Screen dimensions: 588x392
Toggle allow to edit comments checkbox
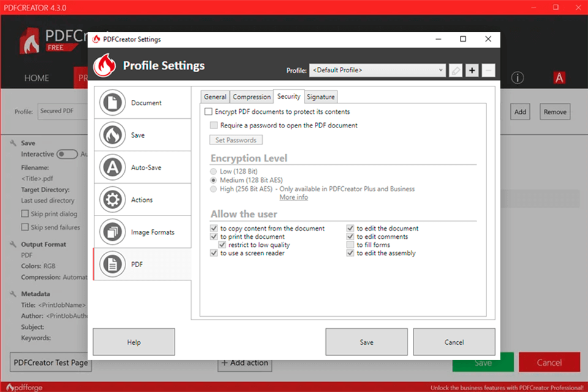coord(350,236)
